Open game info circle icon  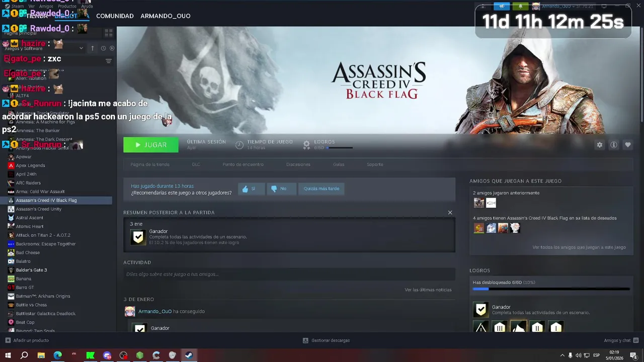[614, 145]
